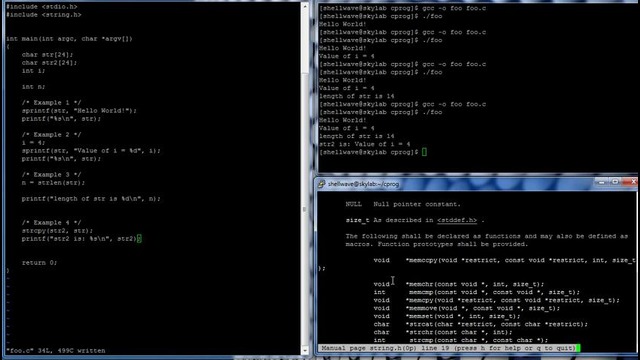The width and height of the screenshot is (640, 360).
Task: Click the memmove prototype line
Action: [467, 308]
